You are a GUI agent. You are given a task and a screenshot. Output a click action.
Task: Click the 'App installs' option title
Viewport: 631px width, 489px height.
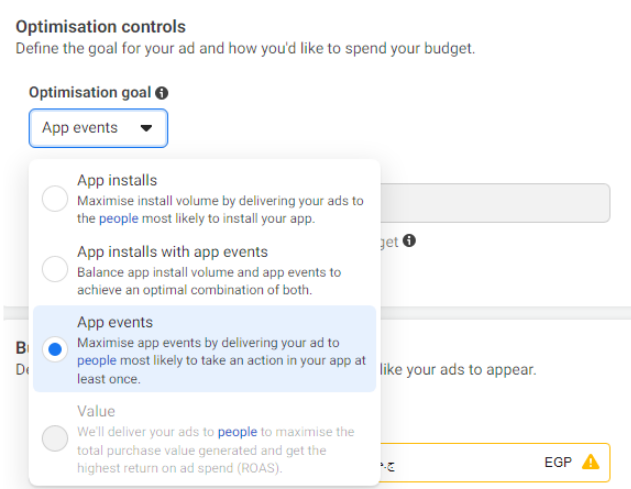pos(117,181)
